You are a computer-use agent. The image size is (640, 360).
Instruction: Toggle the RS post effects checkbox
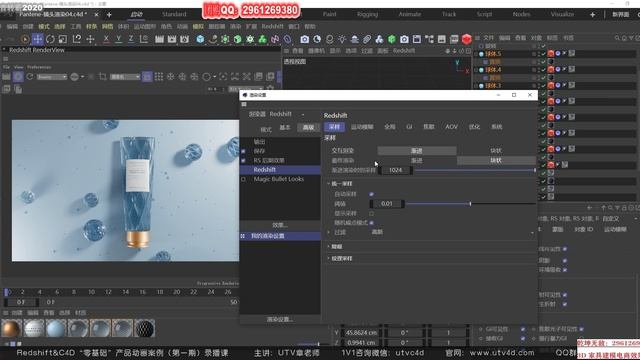tap(244, 160)
